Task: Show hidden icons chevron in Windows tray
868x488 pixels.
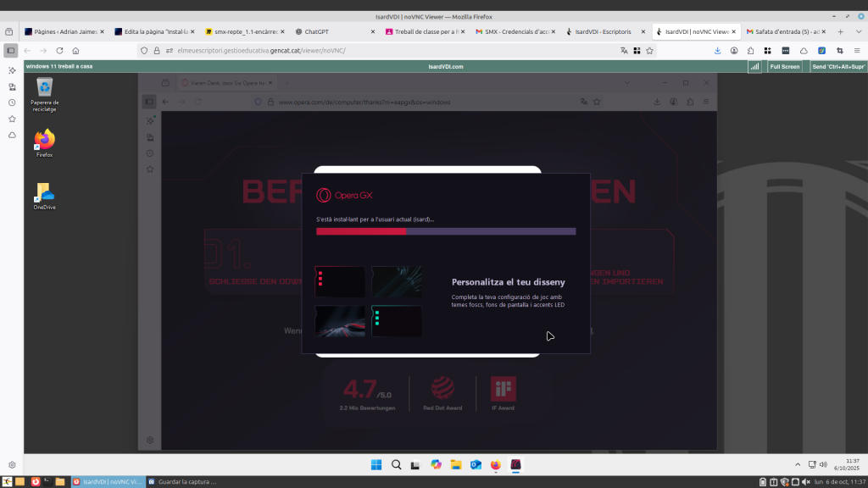Action: click(796, 464)
